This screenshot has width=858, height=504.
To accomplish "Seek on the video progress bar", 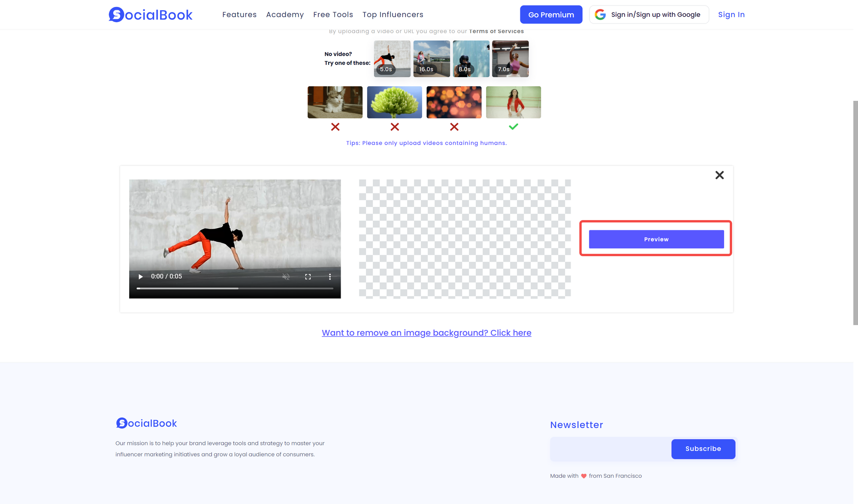I will [235, 288].
